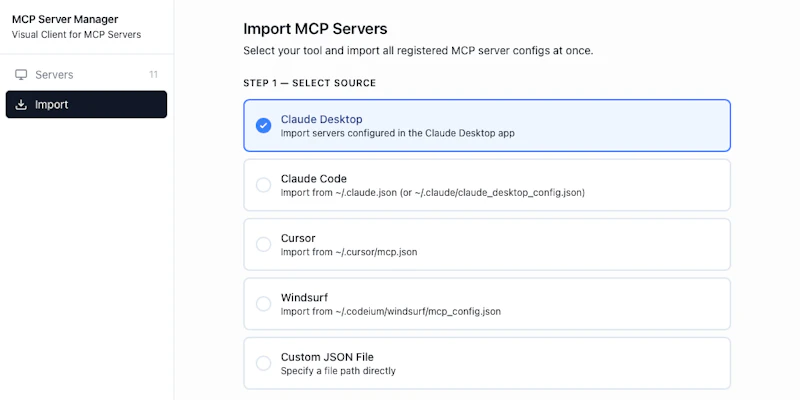The width and height of the screenshot is (800, 400).
Task: Open the Import sidebar section
Action: pyautogui.click(x=86, y=105)
